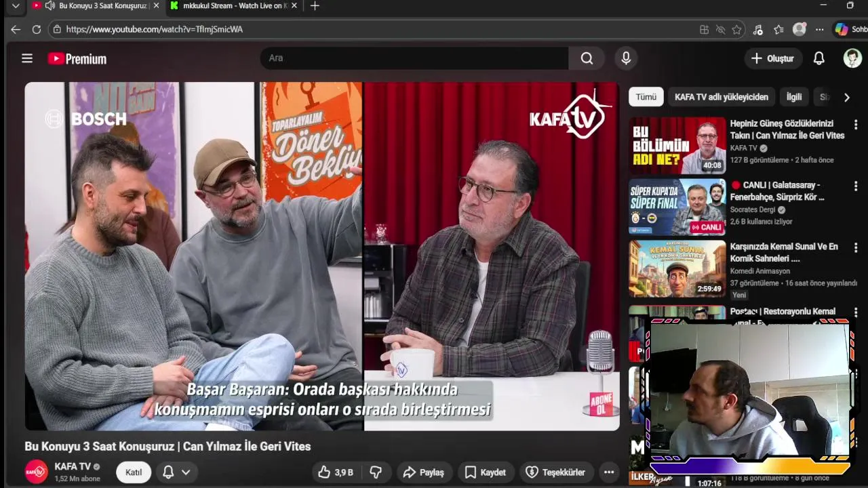
Task: Like the video with thumbs up
Action: (x=336, y=472)
